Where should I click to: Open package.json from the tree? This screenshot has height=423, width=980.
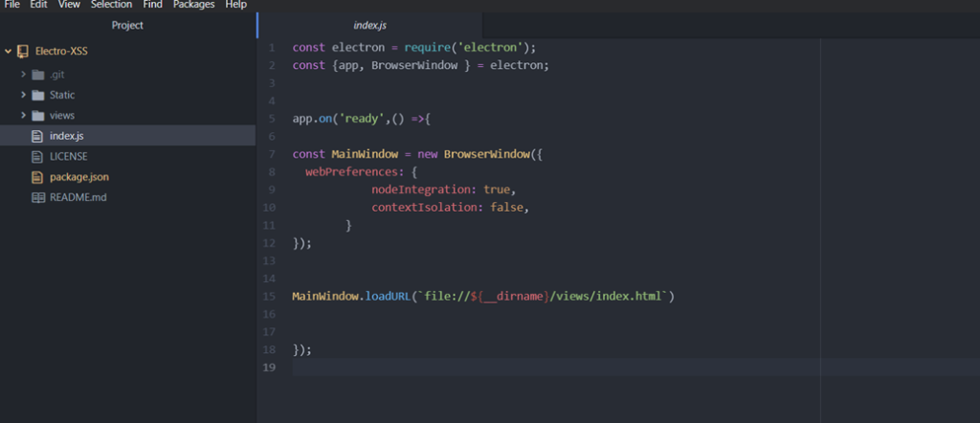coord(78,177)
